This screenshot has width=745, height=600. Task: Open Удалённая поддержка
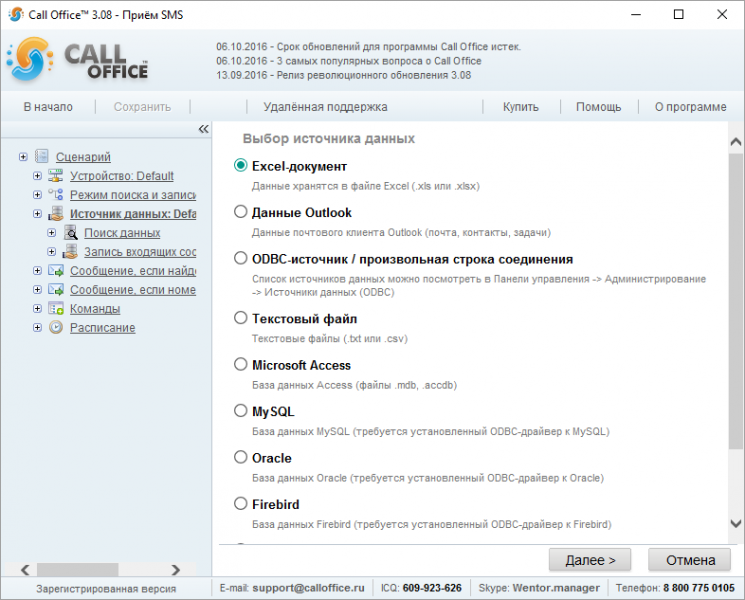[x=325, y=107]
